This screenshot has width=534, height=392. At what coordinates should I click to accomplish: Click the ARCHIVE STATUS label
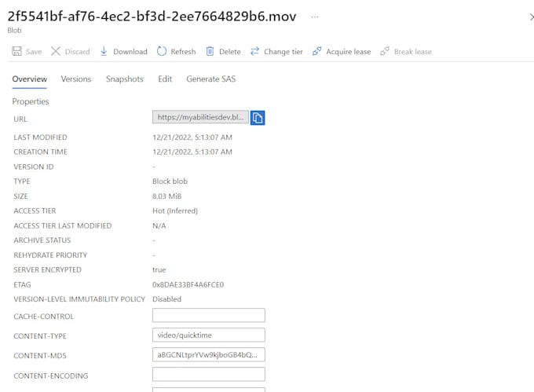(42, 240)
